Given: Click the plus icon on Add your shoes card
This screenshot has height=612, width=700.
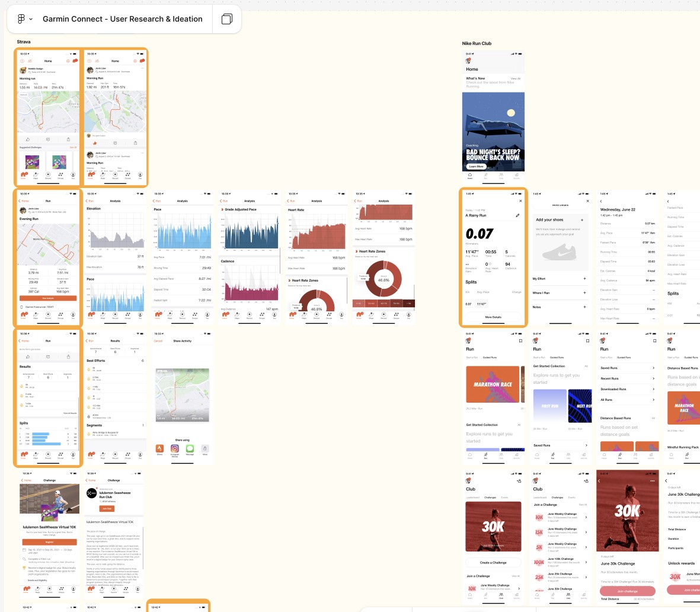Looking at the screenshot, I should [582, 220].
